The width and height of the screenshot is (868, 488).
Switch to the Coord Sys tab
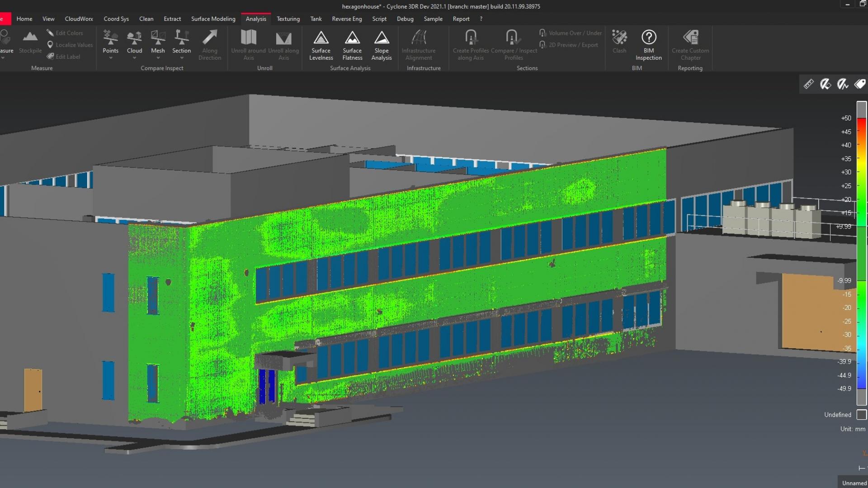[x=116, y=19]
